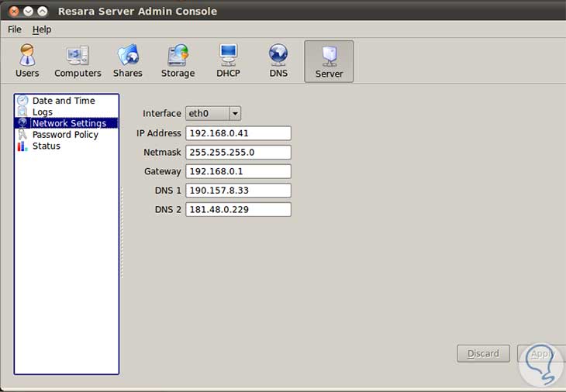The height and width of the screenshot is (392, 566).
Task: Open the Storage section icon
Action: (x=178, y=55)
